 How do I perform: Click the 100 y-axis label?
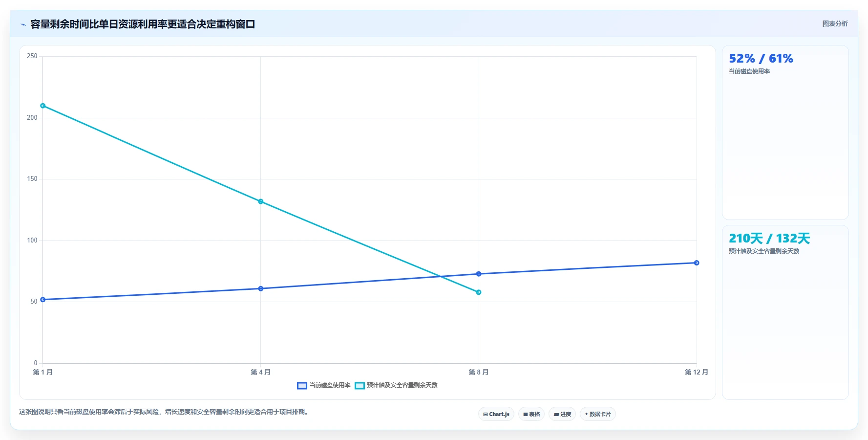pos(32,241)
